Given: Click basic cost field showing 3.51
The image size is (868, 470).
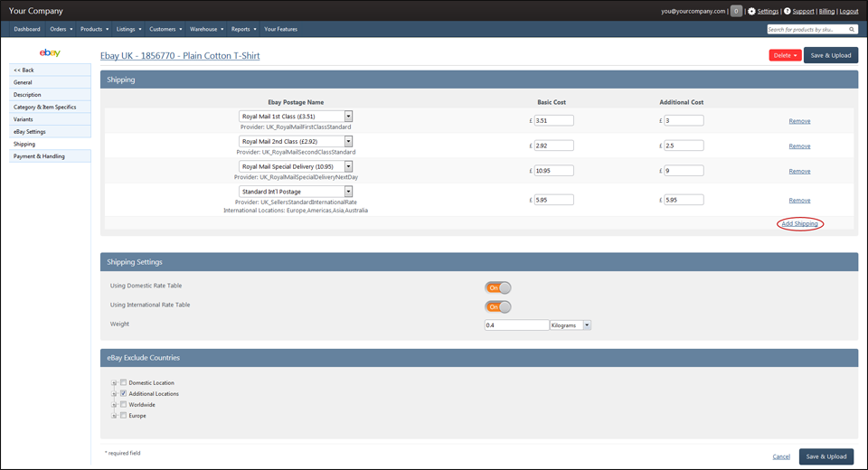Looking at the screenshot, I should pyautogui.click(x=553, y=121).
